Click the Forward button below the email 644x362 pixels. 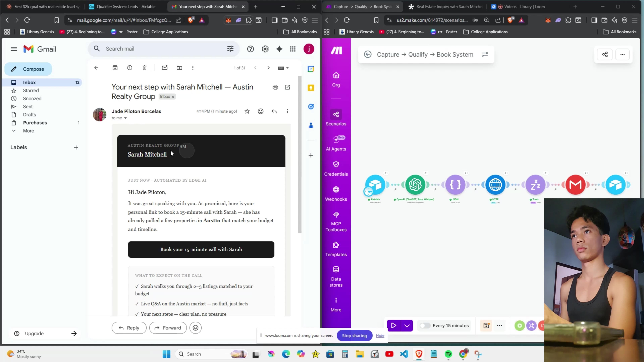click(x=168, y=328)
